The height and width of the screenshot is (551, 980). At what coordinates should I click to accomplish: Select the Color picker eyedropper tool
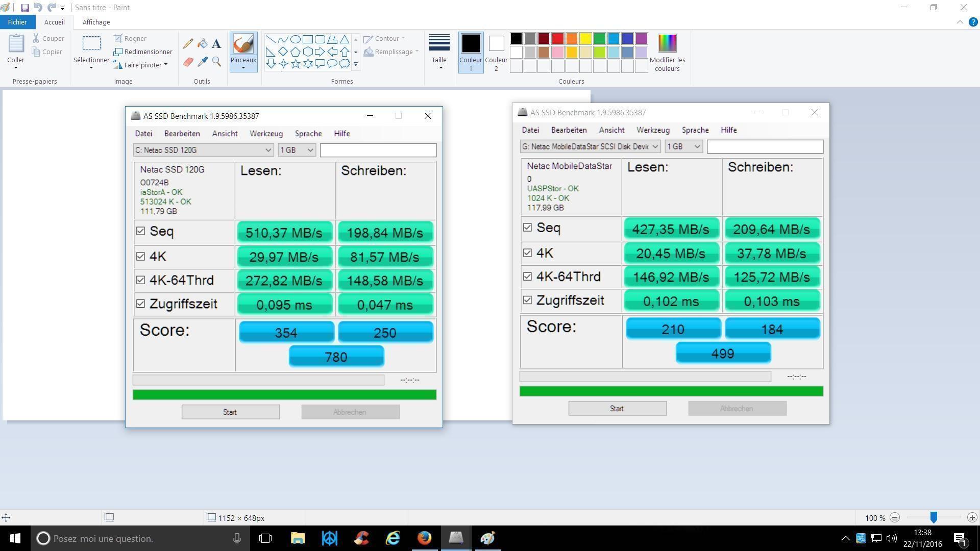point(202,62)
